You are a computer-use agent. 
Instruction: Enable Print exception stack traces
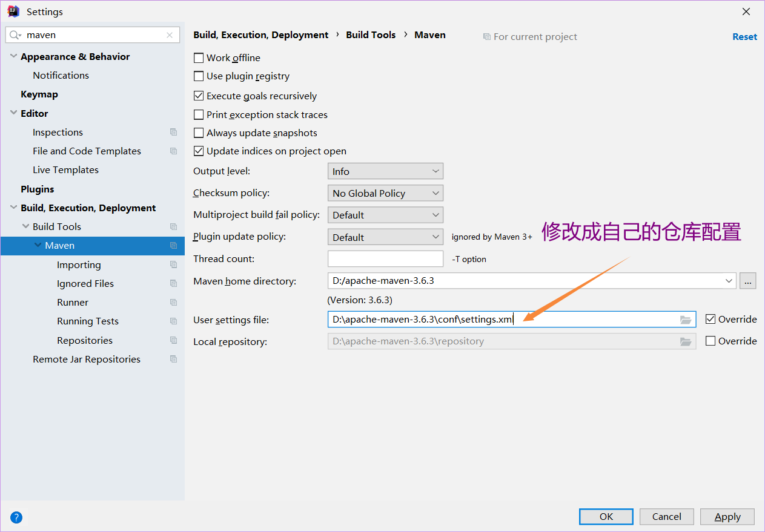coord(198,114)
